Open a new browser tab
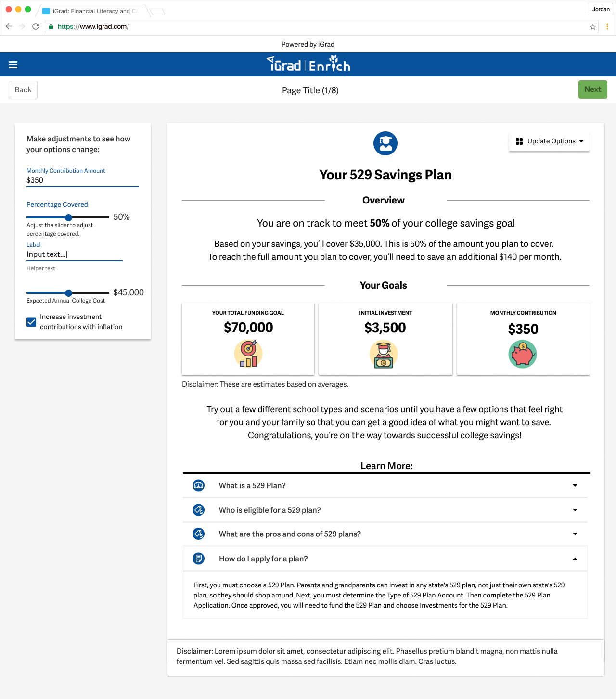 pos(157,12)
